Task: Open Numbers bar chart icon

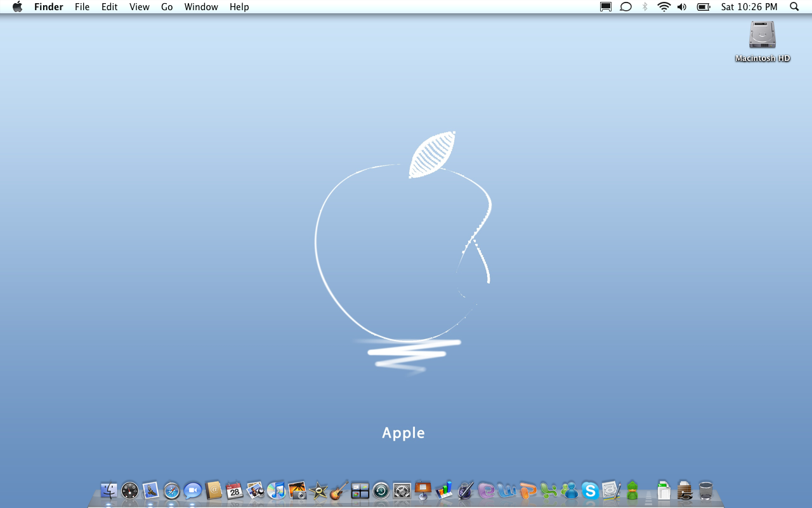Action: pyautogui.click(x=444, y=490)
